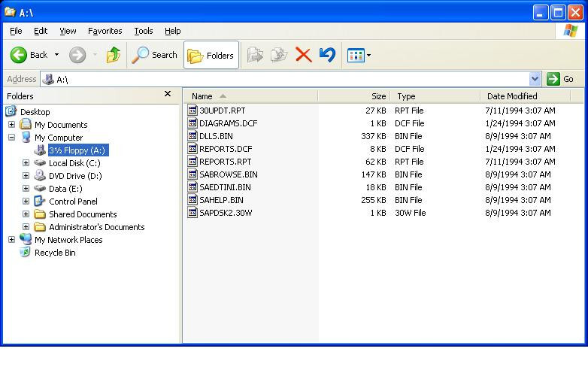Click the Administrator's Documents folder icon
Viewport: 588px width, 385px height.
tap(40, 227)
